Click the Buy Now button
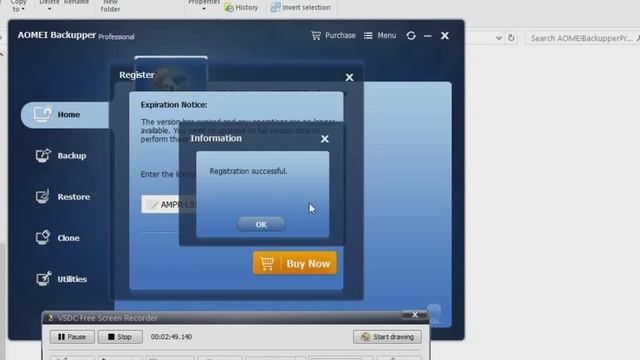 pyautogui.click(x=295, y=263)
